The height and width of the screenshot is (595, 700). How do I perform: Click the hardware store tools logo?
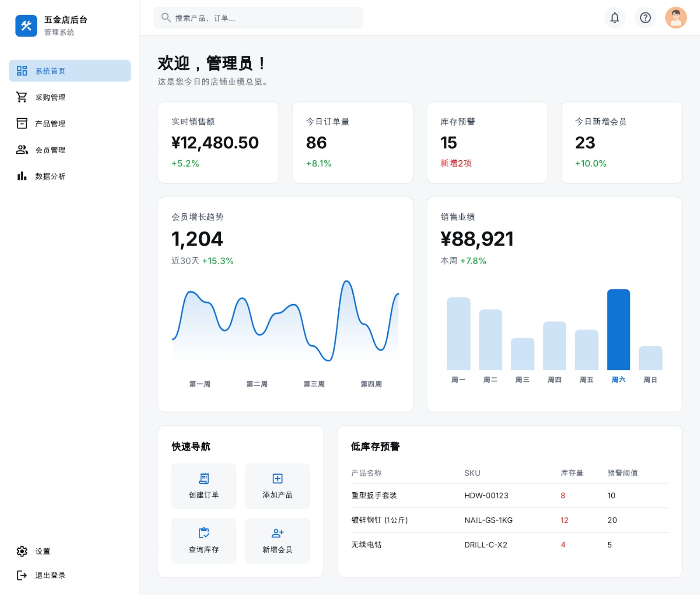click(x=26, y=26)
